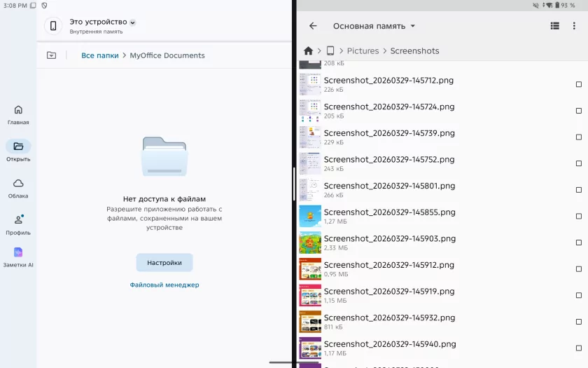Switch to the Открыть tab
588x368 pixels.
pos(18,147)
